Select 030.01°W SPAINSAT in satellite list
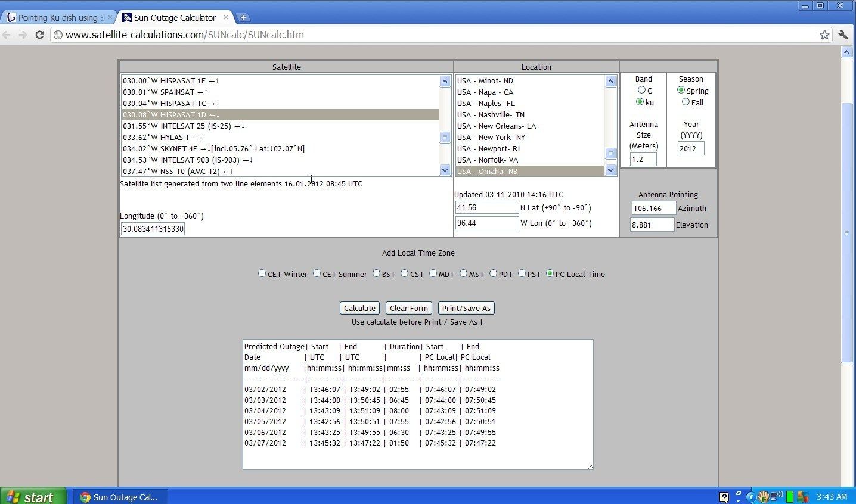856x504 pixels. 280,92
